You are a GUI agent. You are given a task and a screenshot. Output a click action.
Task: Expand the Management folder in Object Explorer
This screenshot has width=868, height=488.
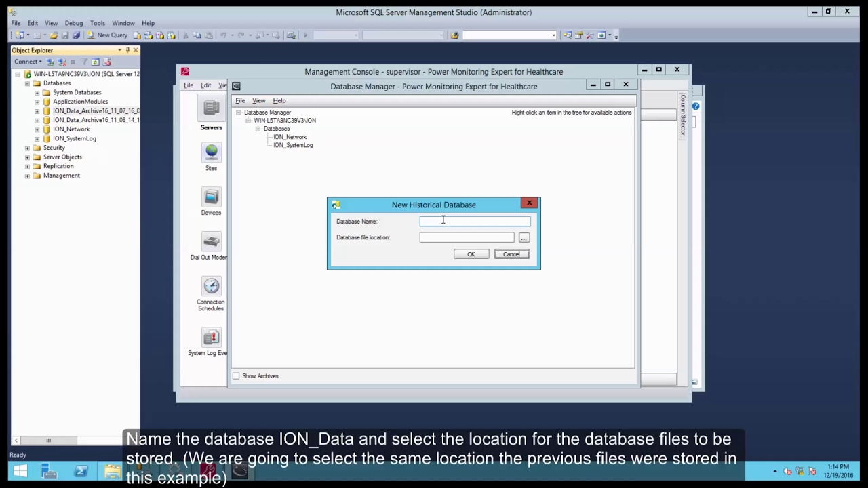27,176
